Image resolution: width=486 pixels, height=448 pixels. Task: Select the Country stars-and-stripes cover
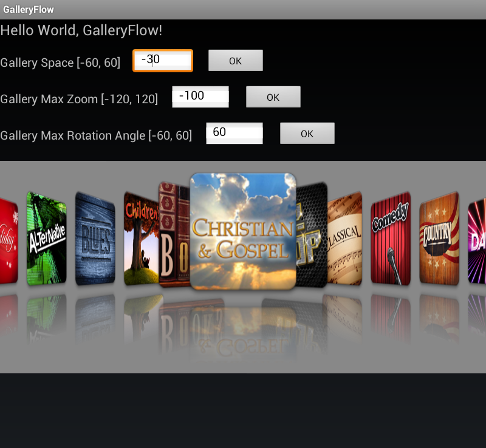pos(439,237)
